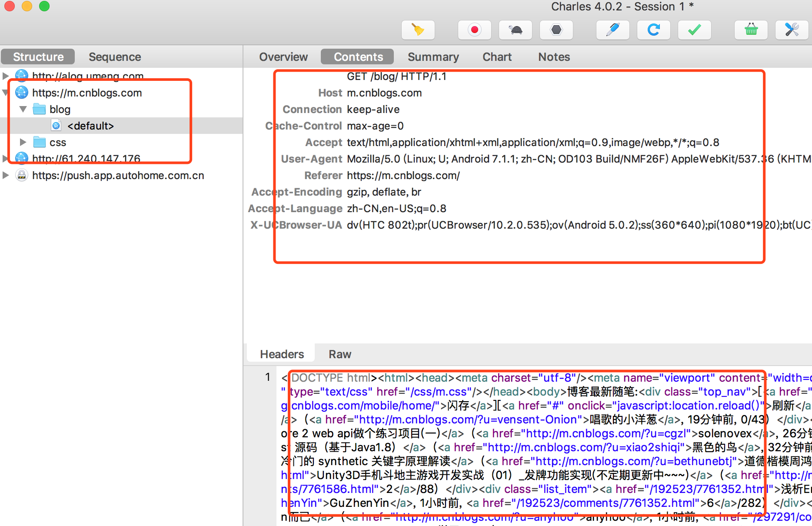The image size is (812, 526).
Task: Click the globe icon beside m.cnblogs.com
Action: point(22,92)
